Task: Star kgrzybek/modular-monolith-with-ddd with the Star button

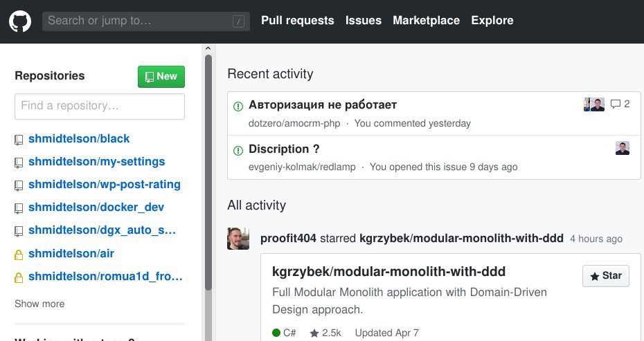Action: [x=605, y=276]
